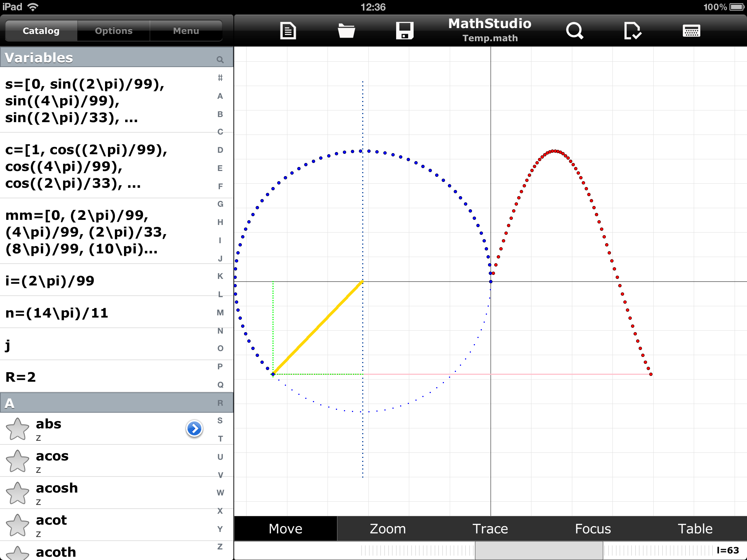
Task: Open the new document icon
Action: point(288,31)
